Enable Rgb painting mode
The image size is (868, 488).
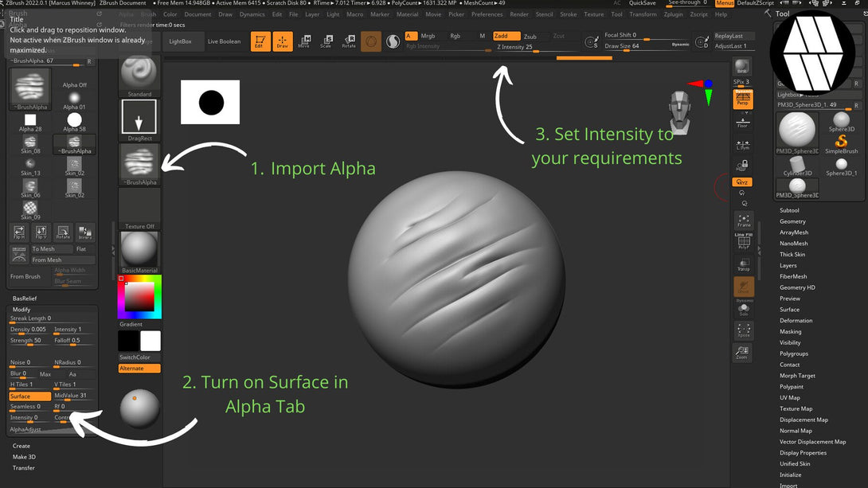[x=455, y=36]
